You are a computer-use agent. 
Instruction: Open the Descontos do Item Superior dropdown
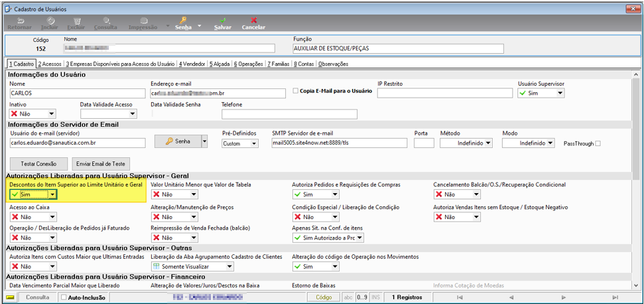tap(52, 194)
